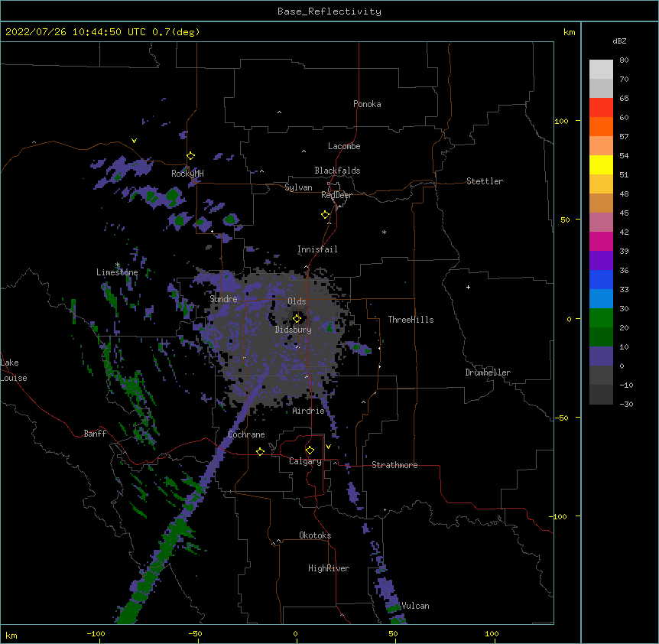This screenshot has height=644, width=659.
Task: Click the yellow diamond marker above RockyMH
Action: click(x=190, y=156)
